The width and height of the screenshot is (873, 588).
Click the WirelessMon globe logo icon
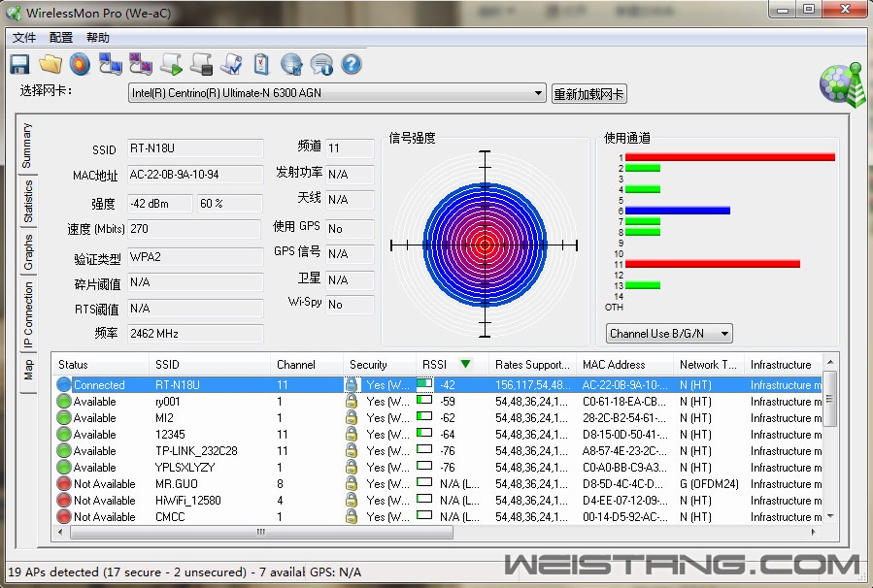click(843, 84)
